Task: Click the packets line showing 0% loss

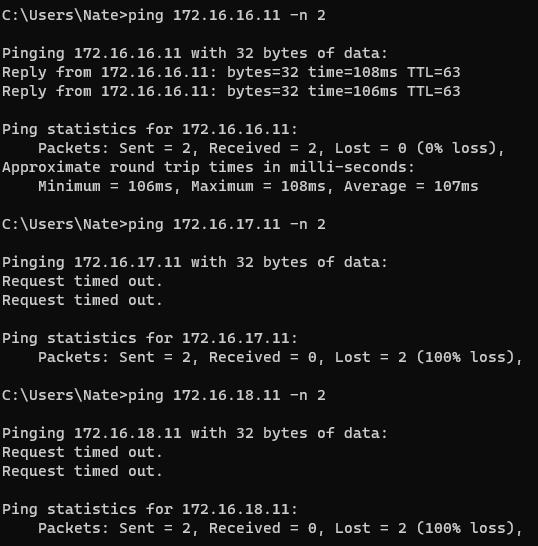Action: [271, 149]
